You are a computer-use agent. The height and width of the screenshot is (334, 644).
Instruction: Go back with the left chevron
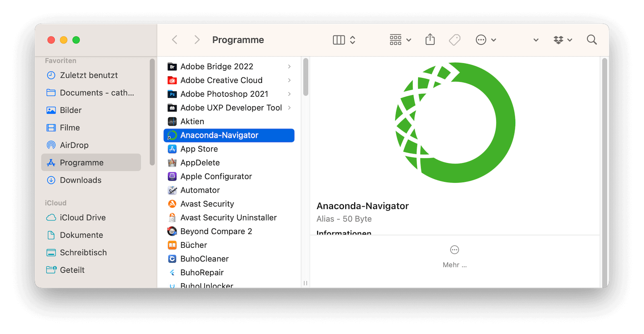click(x=174, y=39)
